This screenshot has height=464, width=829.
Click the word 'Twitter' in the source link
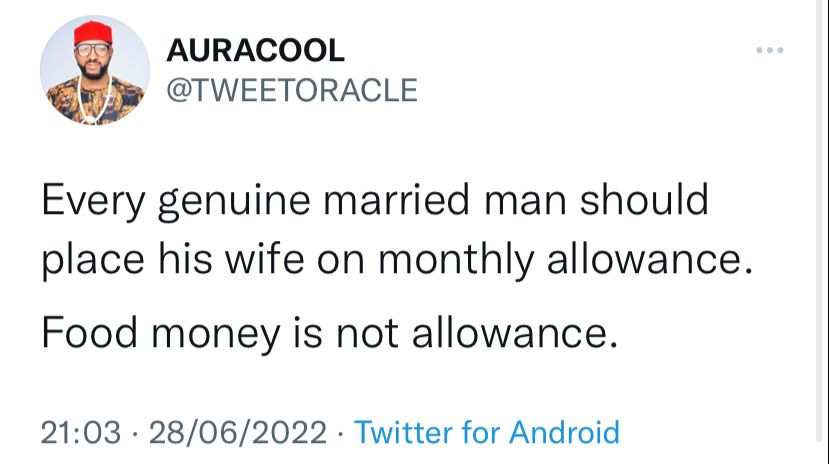[x=403, y=432]
